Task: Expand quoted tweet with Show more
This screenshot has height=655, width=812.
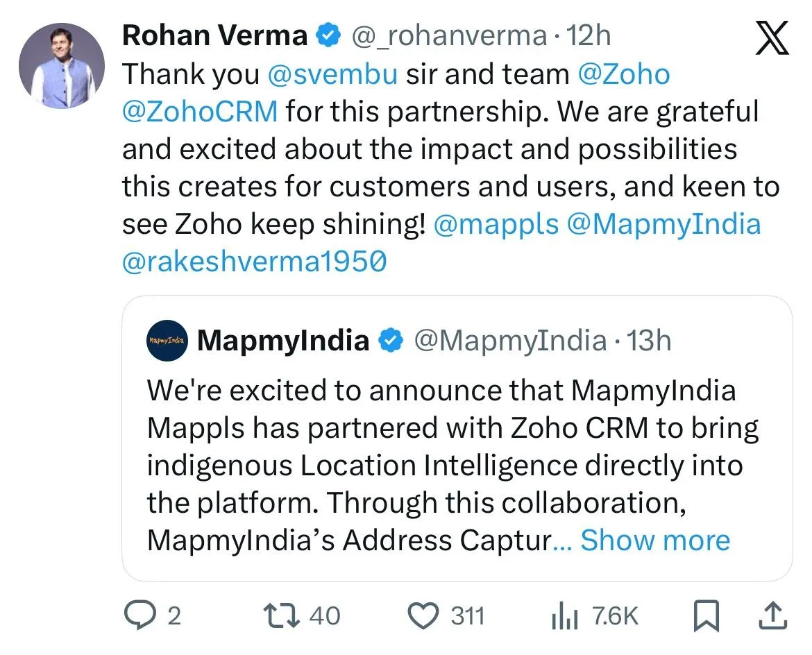Action: coord(655,540)
